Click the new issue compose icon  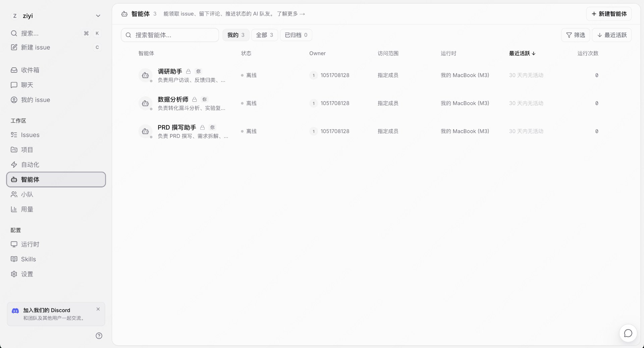pos(14,47)
